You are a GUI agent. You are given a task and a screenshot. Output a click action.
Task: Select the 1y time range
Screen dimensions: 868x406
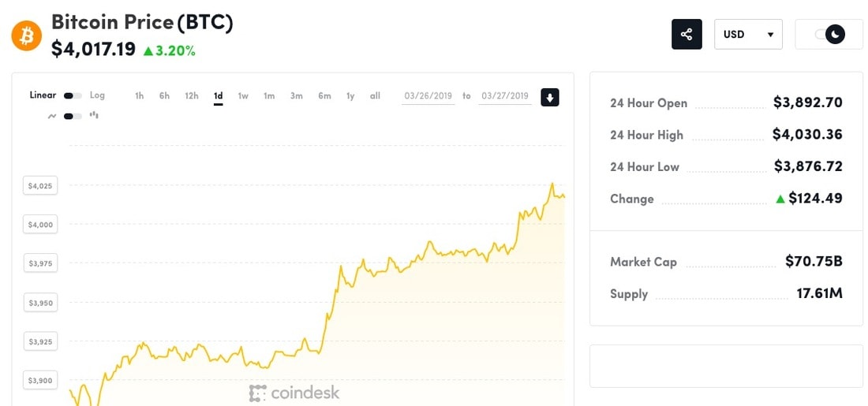tap(350, 95)
